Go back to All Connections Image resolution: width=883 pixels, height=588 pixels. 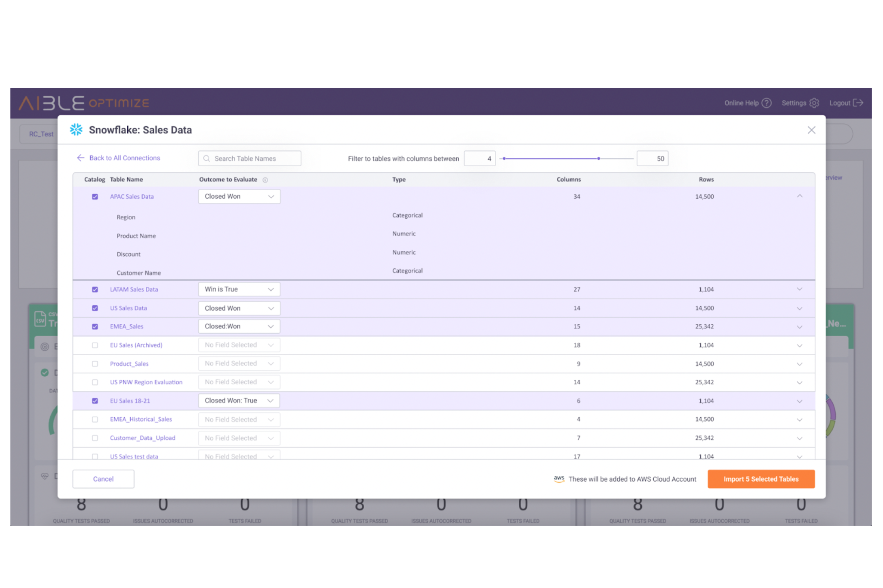pyautogui.click(x=125, y=158)
